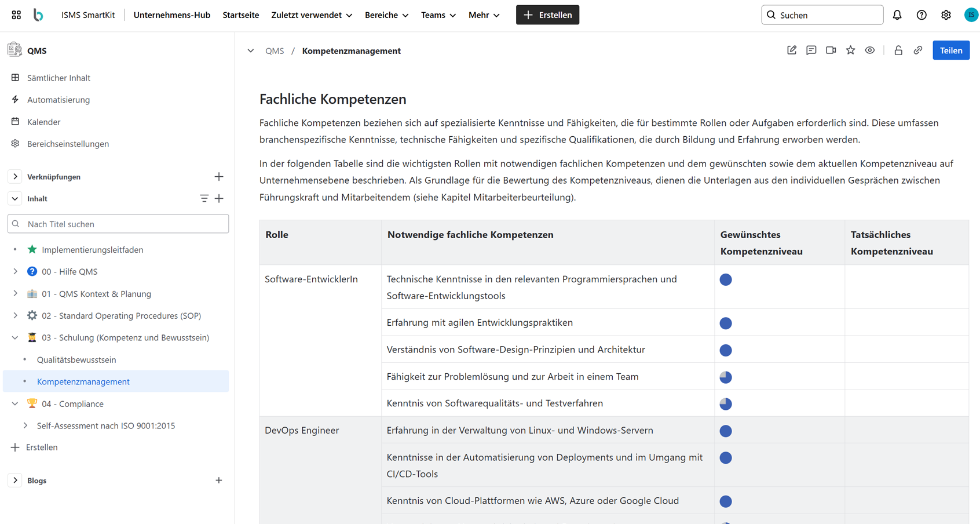Open the page comments icon
The width and height of the screenshot is (980, 524).
pos(811,50)
